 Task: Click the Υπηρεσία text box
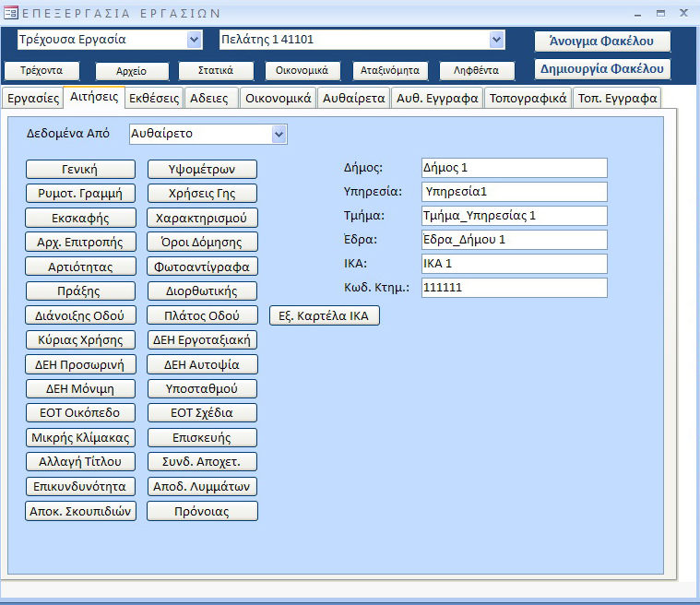[x=513, y=192]
